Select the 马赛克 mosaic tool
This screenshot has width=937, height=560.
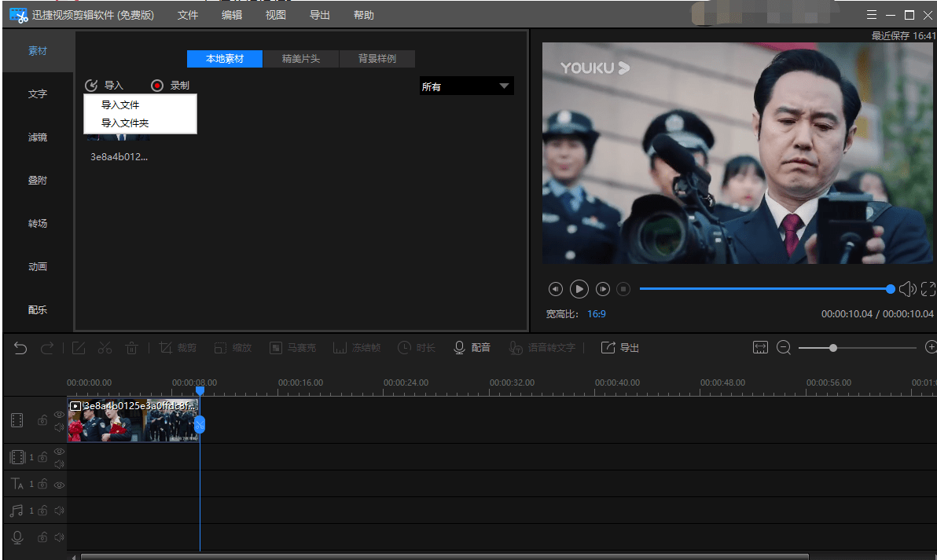pyautogui.click(x=292, y=347)
